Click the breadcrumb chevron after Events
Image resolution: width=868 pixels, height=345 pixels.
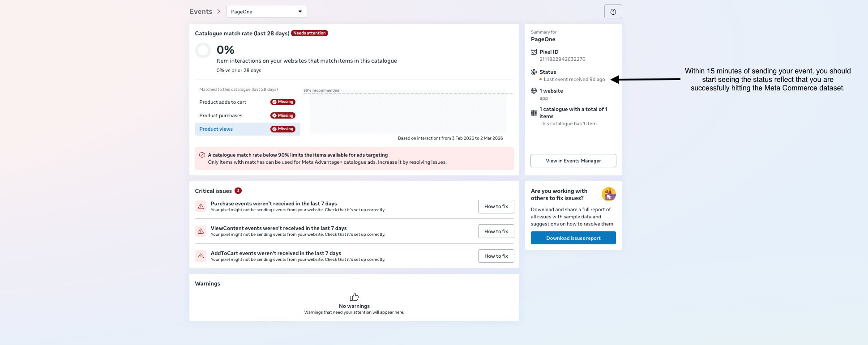coord(219,12)
